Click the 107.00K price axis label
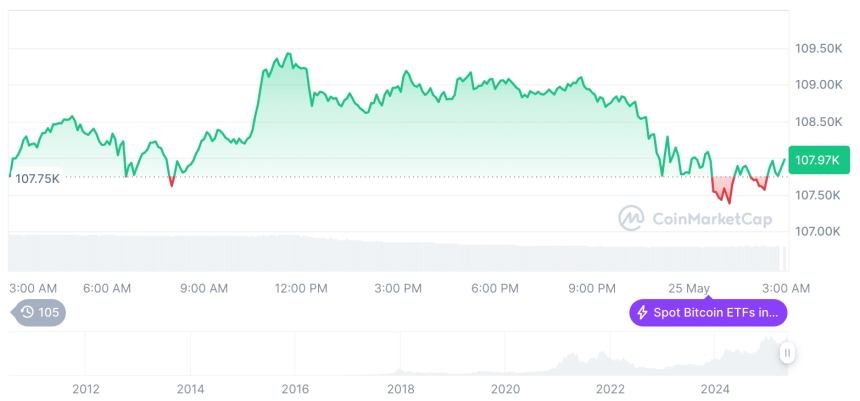Image resolution: width=860 pixels, height=401 pixels. click(817, 232)
